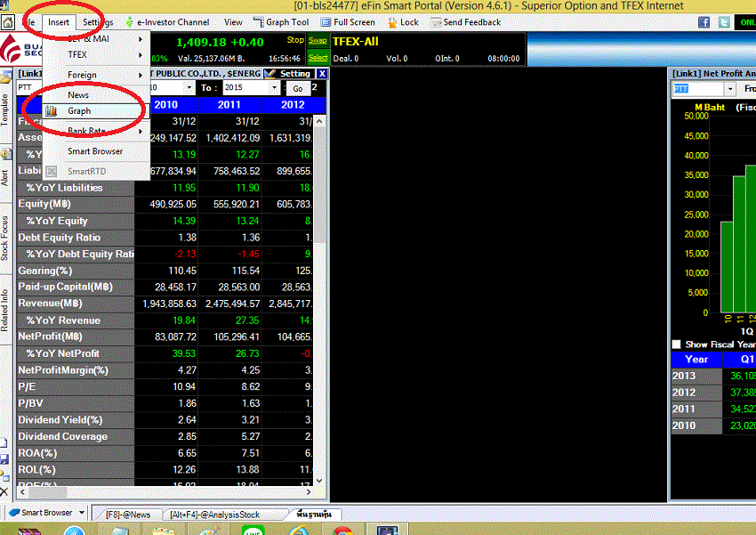Open the To year 2015 dropdown
The width and height of the screenshot is (756, 535).
(274, 88)
